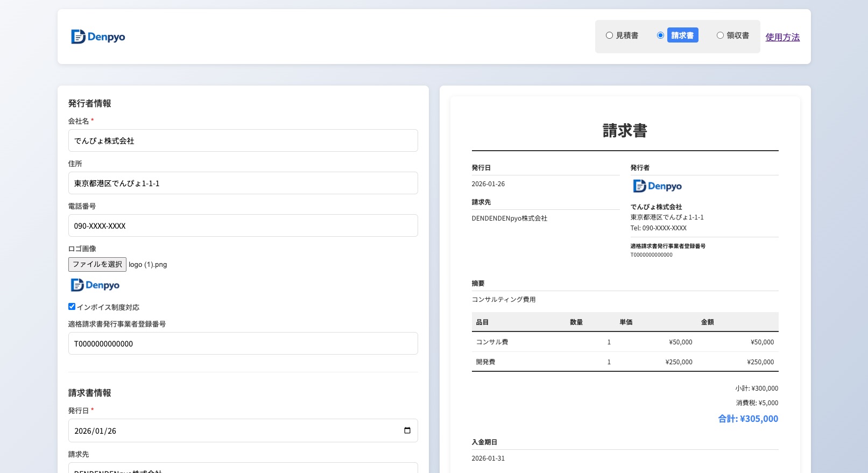
Task: Click the 発行日 date input field
Action: tap(231, 430)
